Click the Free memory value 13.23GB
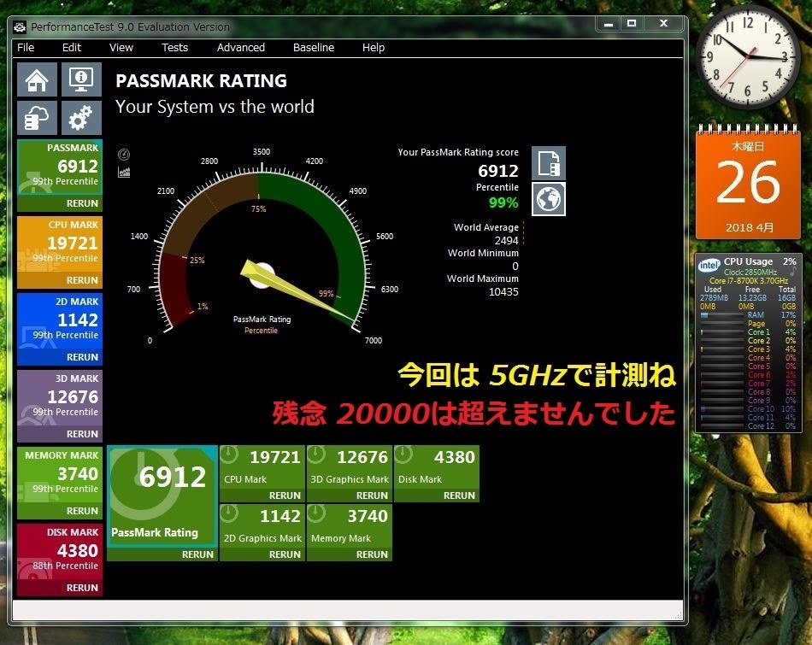 pyautogui.click(x=752, y=297)
